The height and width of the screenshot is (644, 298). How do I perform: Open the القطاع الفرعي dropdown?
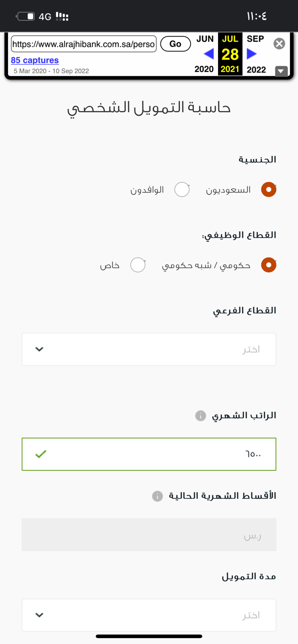[149, 349]
